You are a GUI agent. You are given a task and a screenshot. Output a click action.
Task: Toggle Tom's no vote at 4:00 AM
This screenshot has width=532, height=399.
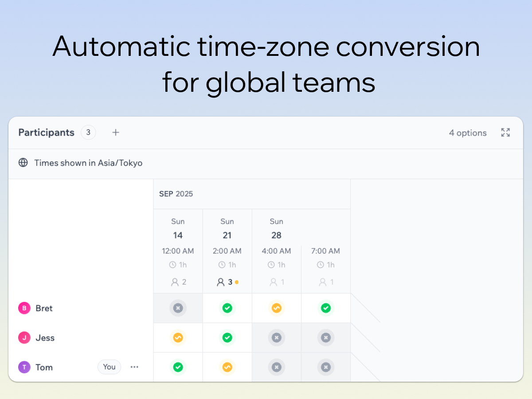point(276,367)
